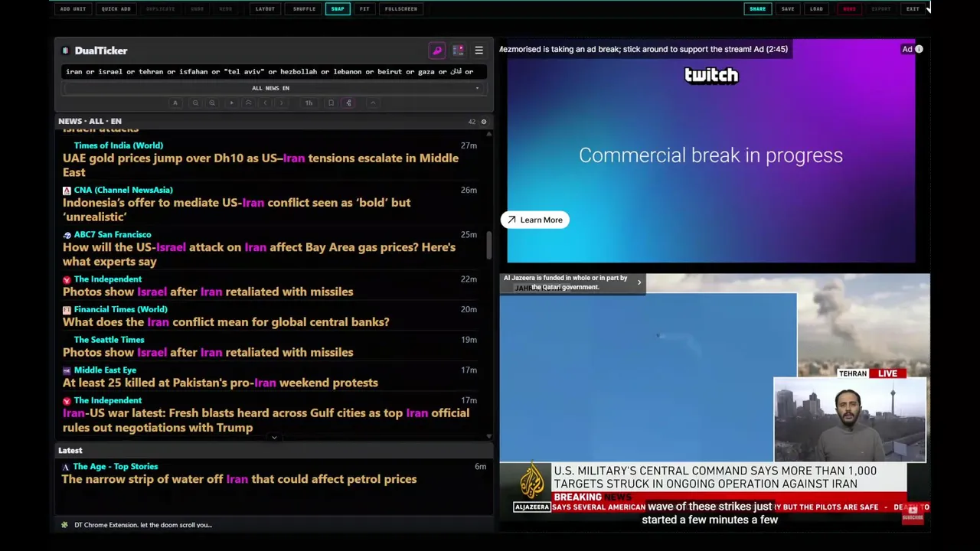Click the FIT button in top bar
The width and height of the screenshot is (980, 551).
pyautogui.click(x=364, y=9)
